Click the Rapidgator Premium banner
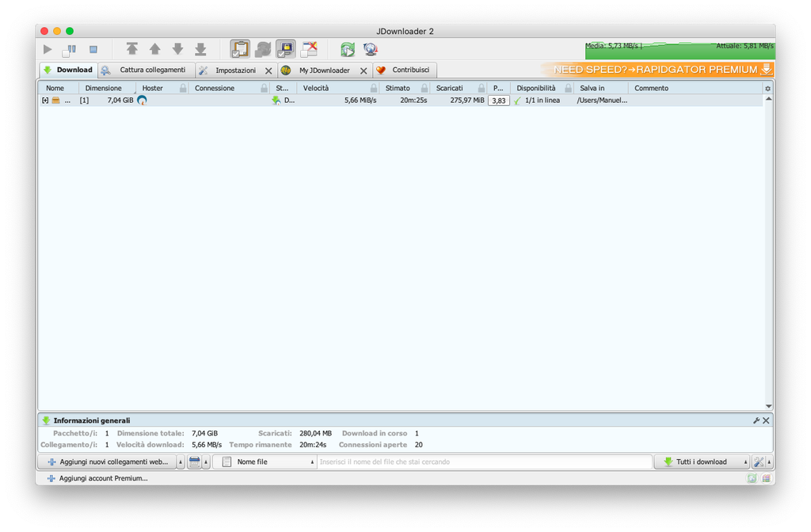This screenshot has height=532, width=811. pos(658,70)
